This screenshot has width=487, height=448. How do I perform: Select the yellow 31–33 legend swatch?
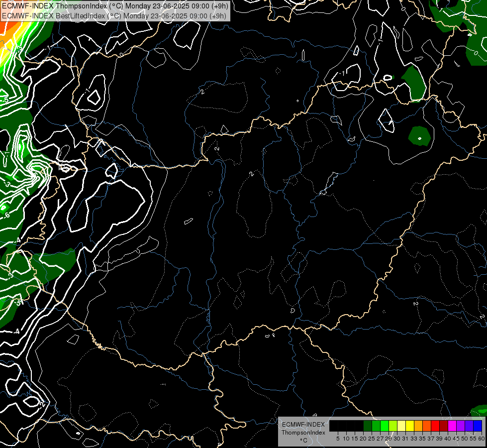click(x=410, y=426)
